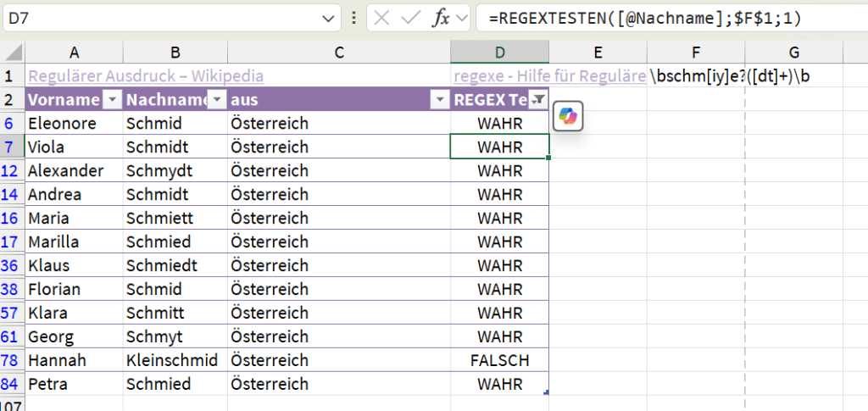
Task: Expand the chevron next to fx button
Action: (461, 19)
